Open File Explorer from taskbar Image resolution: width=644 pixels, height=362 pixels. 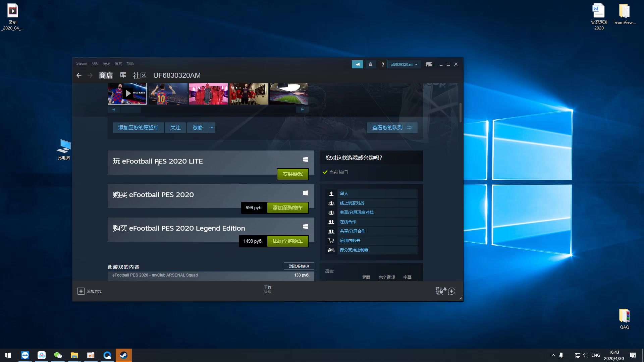click(x=74, y=355)
